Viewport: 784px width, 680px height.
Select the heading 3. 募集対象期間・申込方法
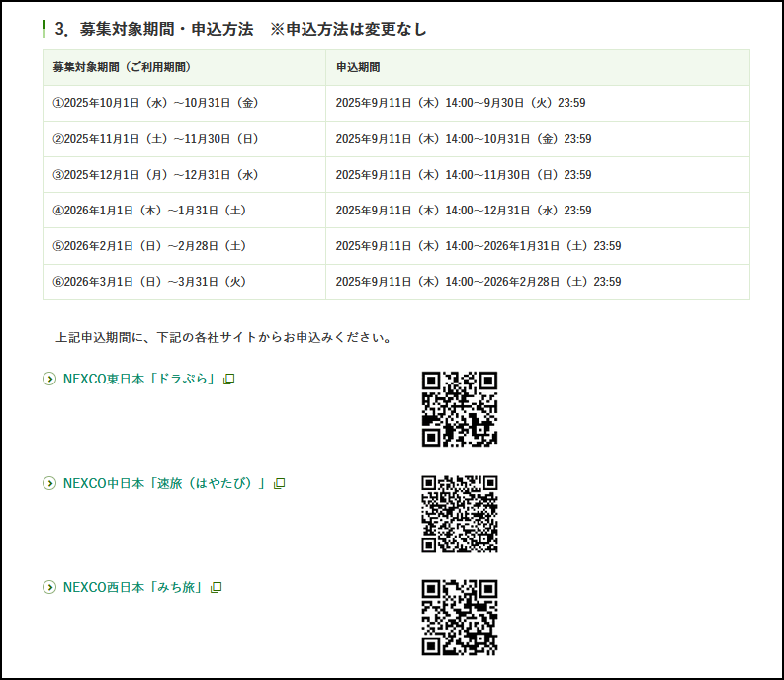pyautogui.click(x=154, y=29)
